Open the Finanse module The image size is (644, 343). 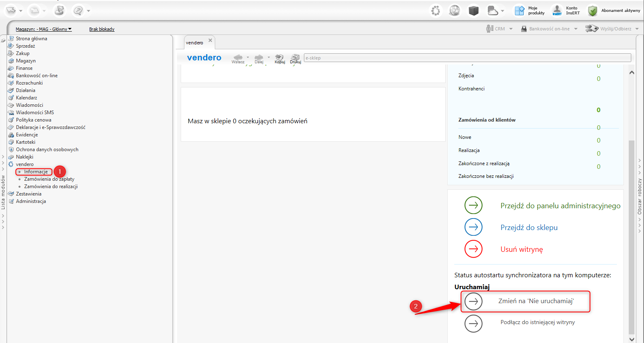tap(24, 68)
